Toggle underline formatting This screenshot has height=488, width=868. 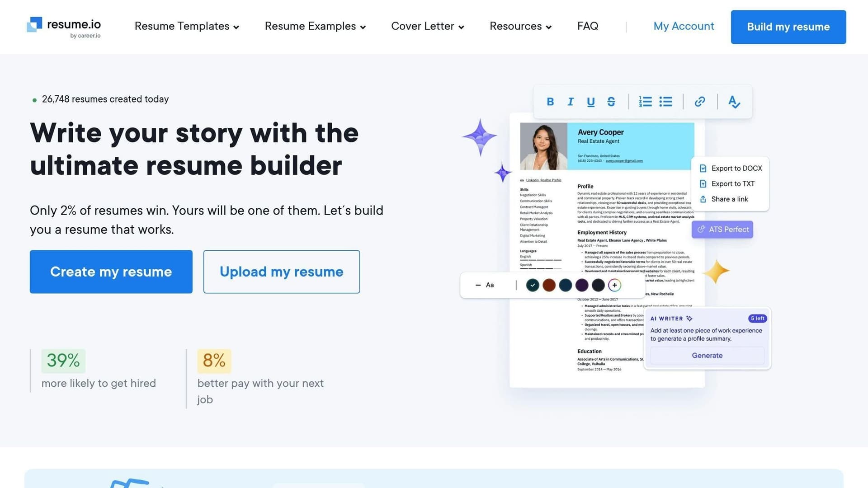pos(591,102)
